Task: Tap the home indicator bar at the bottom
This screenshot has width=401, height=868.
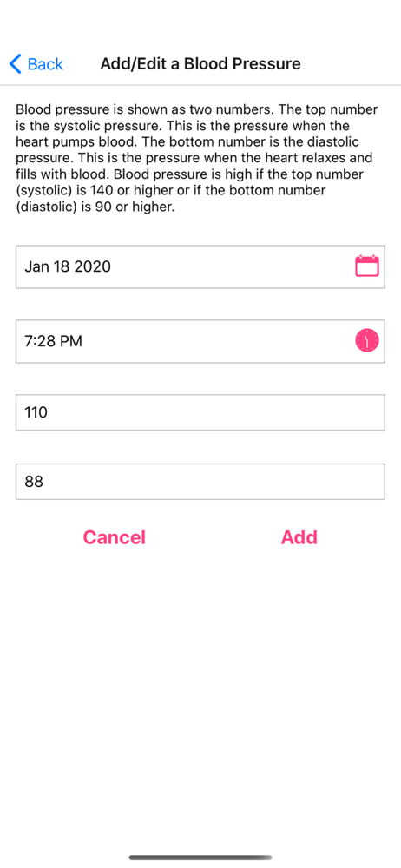Action: tap(200, 858)
